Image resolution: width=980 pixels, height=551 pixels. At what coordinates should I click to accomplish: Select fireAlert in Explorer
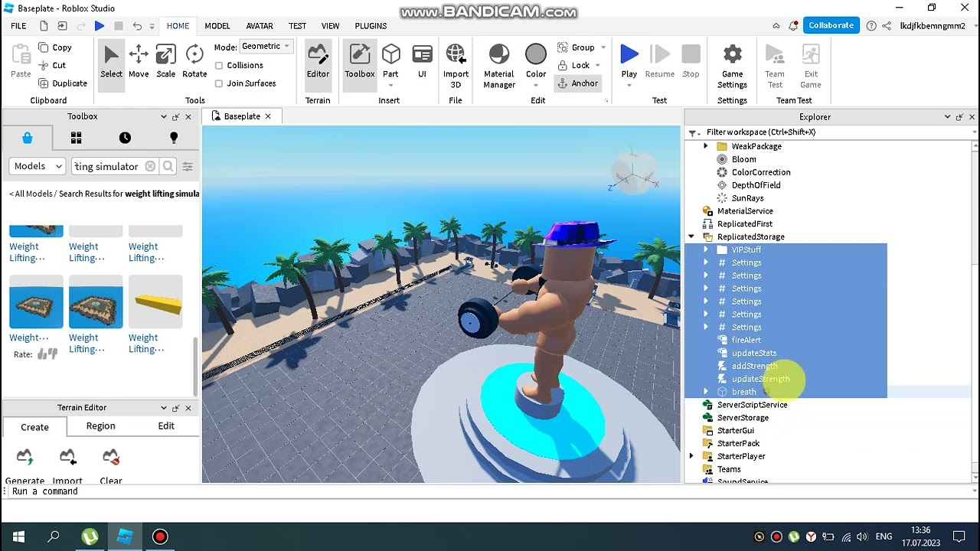click(746, 341)
